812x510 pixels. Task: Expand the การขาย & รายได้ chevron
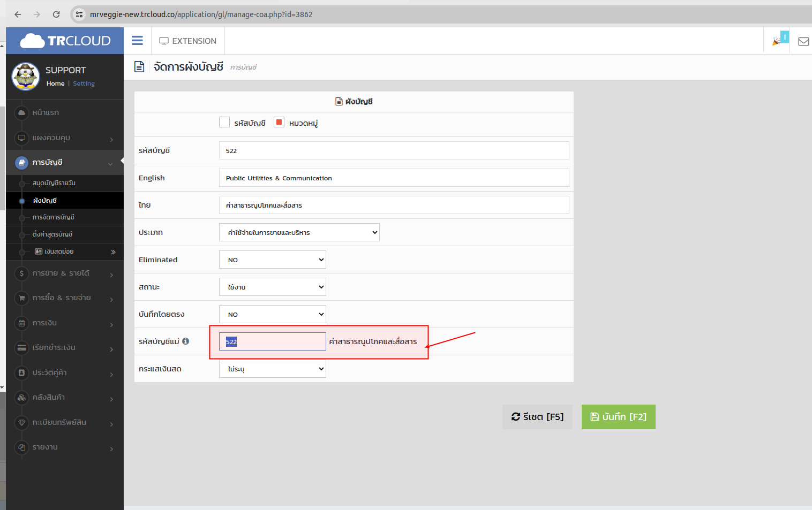[x=111, y=275]
